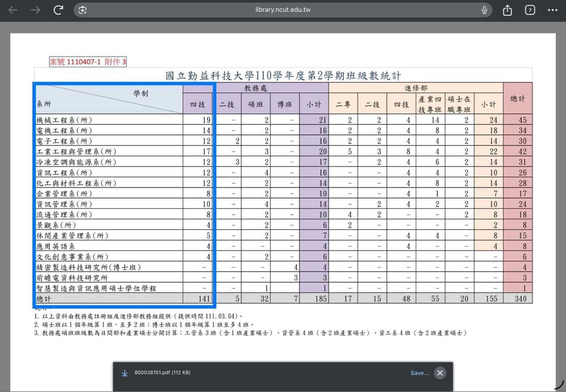Select row label 冷凍空調與能源系(所)

76,162
